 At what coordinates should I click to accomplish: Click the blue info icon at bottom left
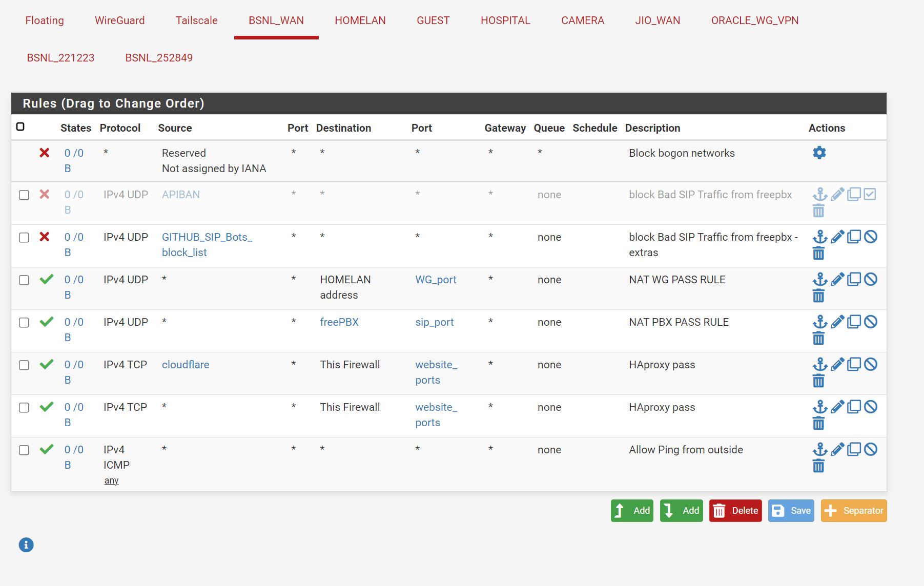pos(26,545)
